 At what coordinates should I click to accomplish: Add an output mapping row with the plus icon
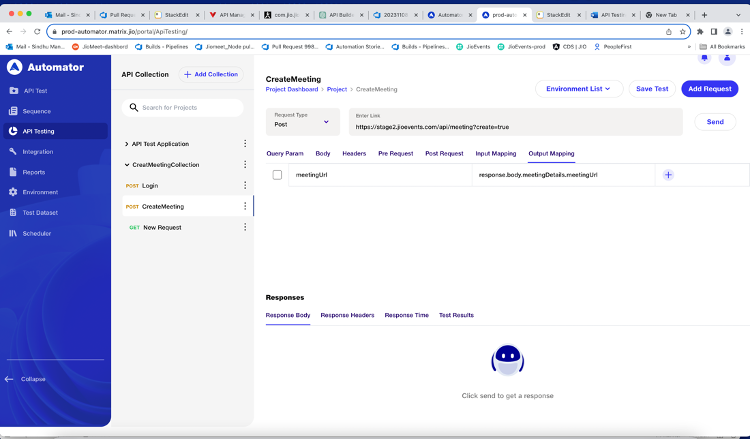pos(668,175)
